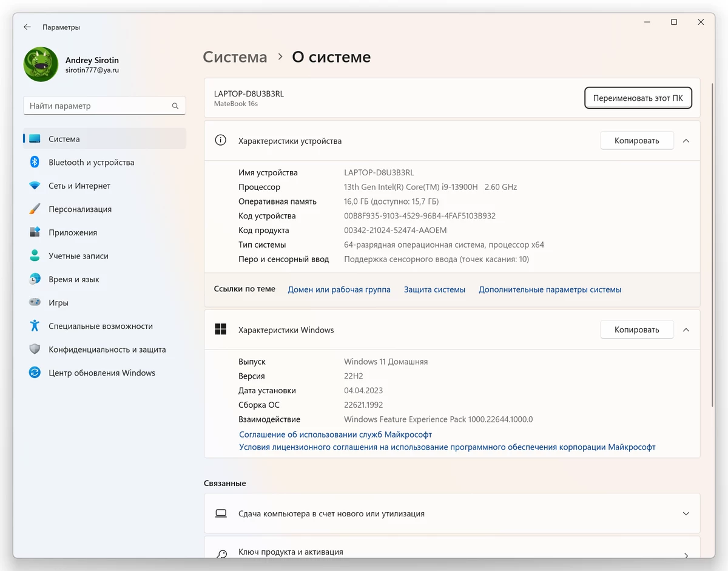Open the user profile avatar picture
This screenshot has width=728, height=571.
tap(41, 64)
